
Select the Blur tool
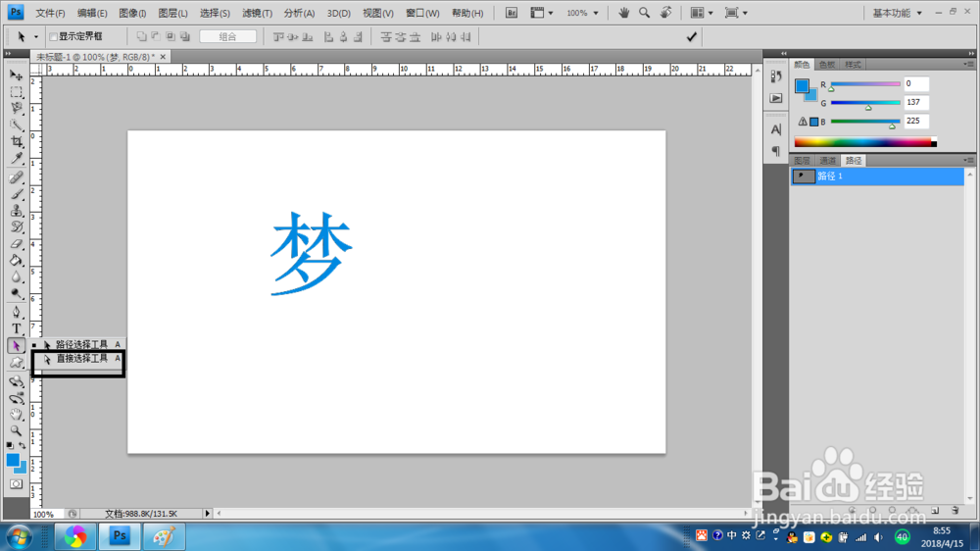point(17,277)
